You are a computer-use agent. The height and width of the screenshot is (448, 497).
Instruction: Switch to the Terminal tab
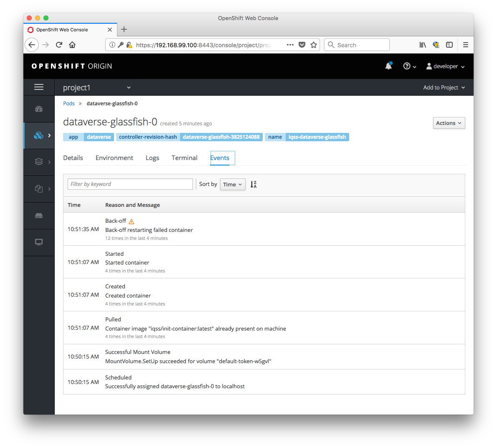click(184, 158)
